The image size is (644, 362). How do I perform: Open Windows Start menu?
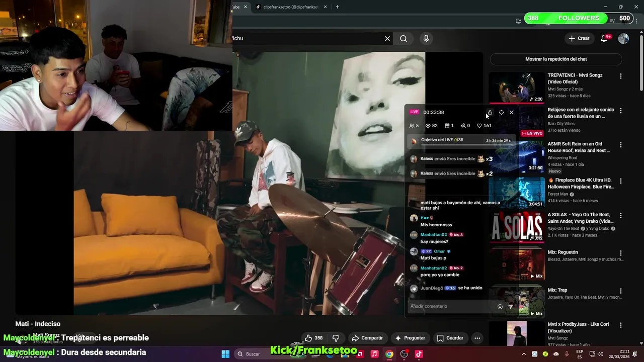click(225, 354)
